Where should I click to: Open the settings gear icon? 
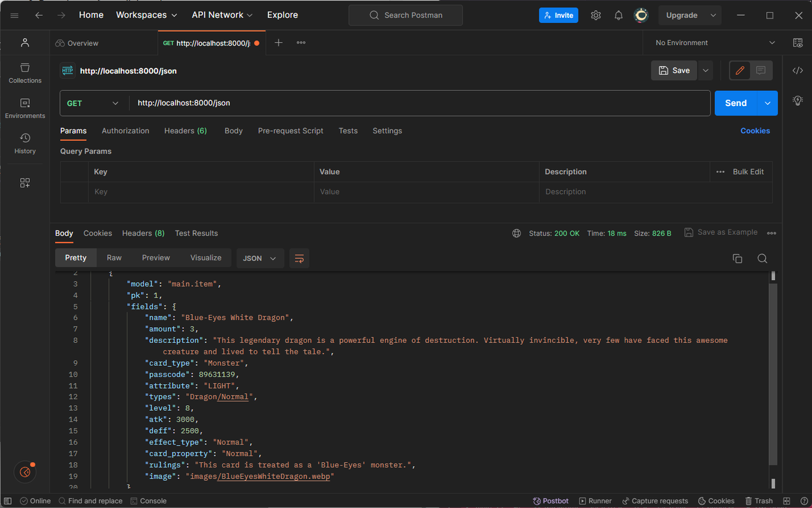point(596,15)
